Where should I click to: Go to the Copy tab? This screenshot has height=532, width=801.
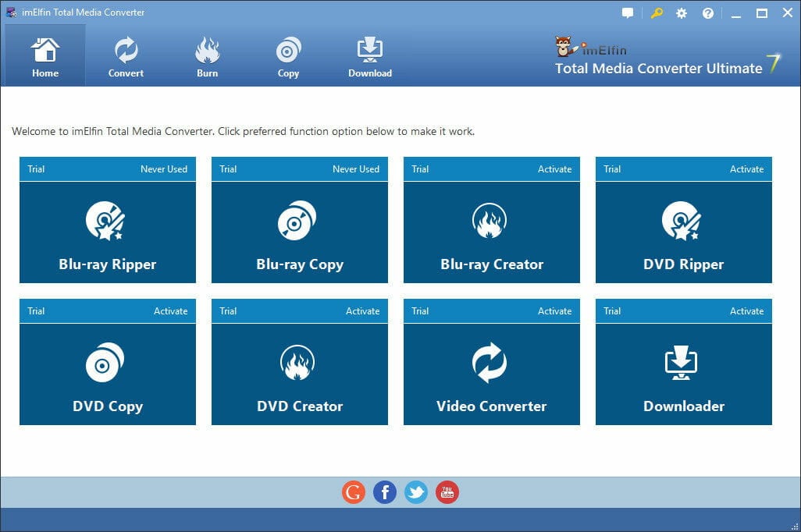[288, 56]
